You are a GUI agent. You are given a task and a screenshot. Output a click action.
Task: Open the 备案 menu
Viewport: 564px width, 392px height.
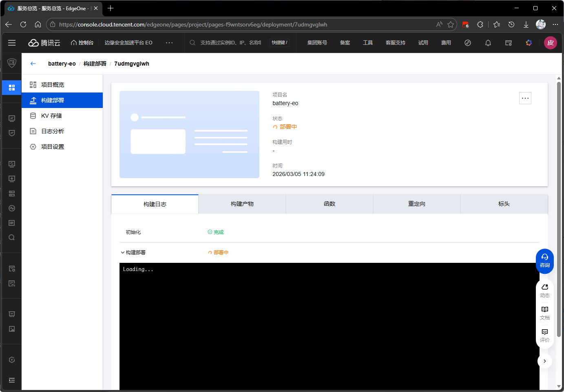pyautogui.click(x=345, y=43)
